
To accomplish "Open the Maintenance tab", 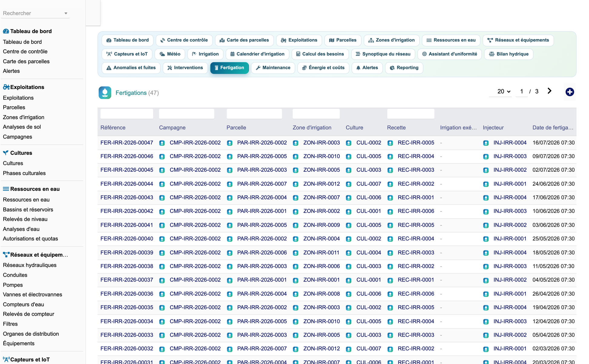I will point(273,68).
